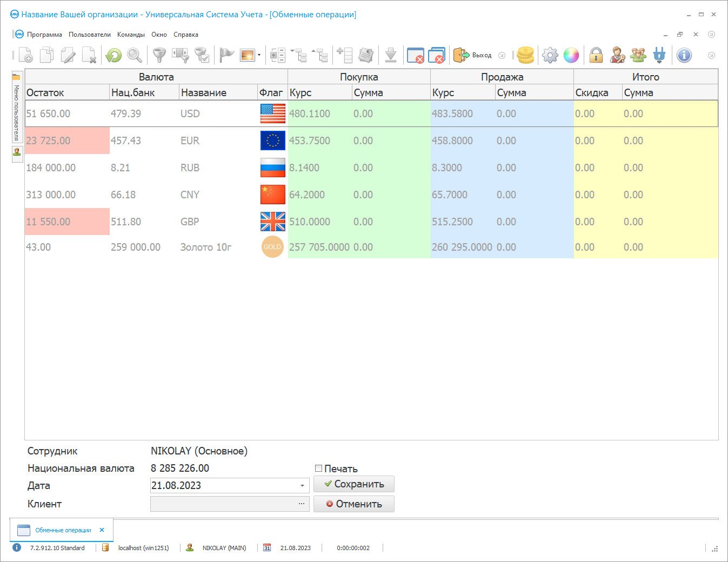Click the gold coins toolbar icon
The image size is (728, 562).
(x=525, y=55)
